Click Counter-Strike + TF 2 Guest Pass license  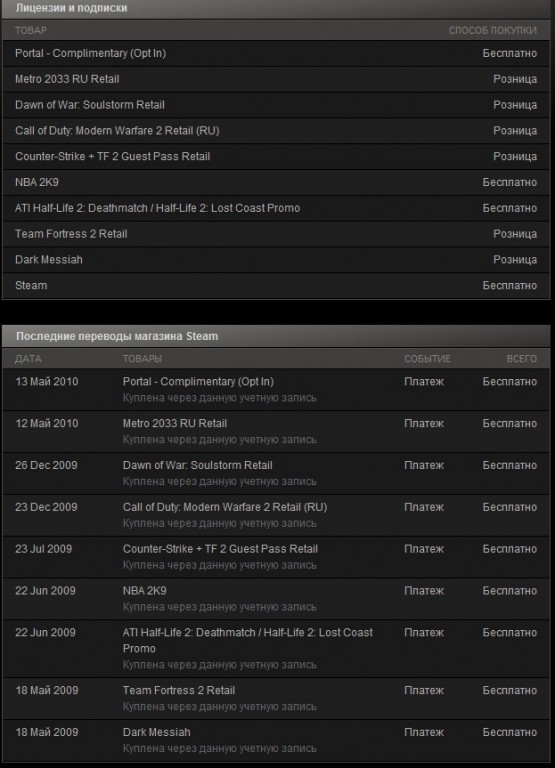pos(276,157)
